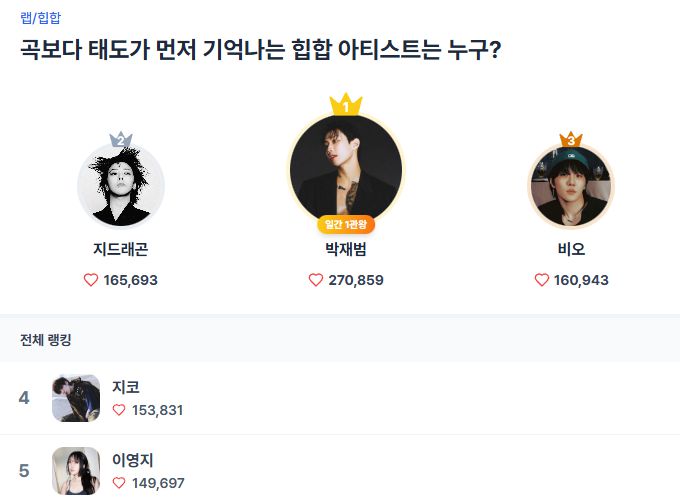Open 지드래곤's profile photo
680x502 pixels.
[121, 186]
